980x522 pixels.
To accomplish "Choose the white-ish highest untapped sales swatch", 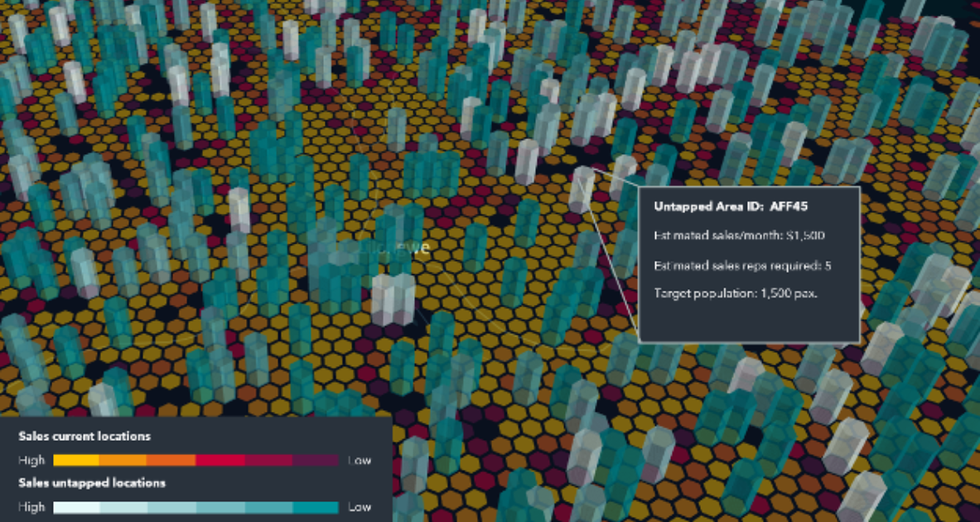I will tap(76, 507).
